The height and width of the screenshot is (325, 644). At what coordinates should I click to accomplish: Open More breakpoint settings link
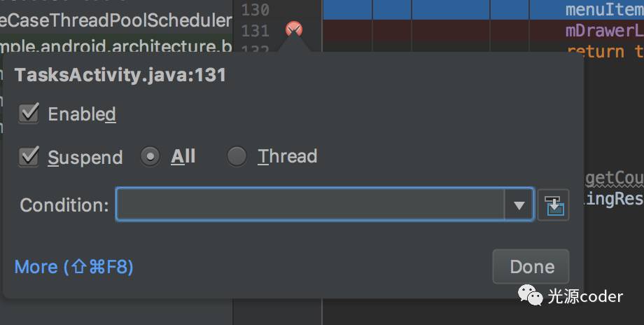(x=74, y=267)
